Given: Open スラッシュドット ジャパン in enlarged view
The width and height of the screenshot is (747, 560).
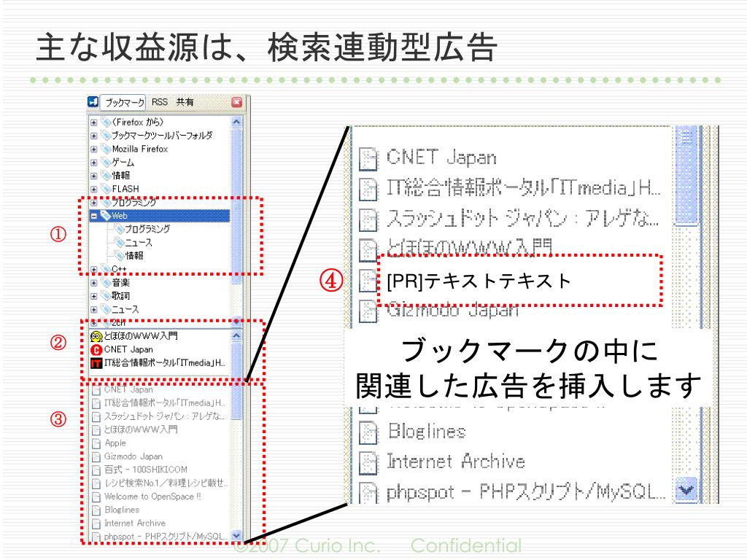Looking at the screenshot, I should pos(523,219).
